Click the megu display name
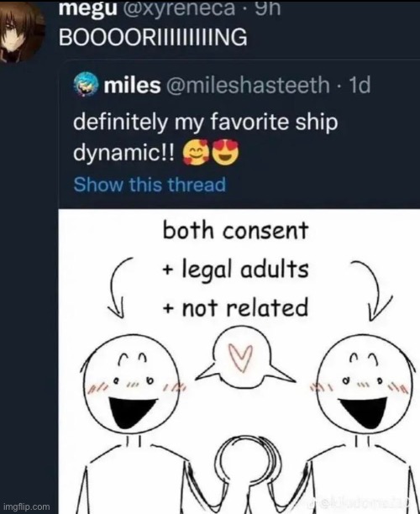The image size is (420, 514). (88, 8)
